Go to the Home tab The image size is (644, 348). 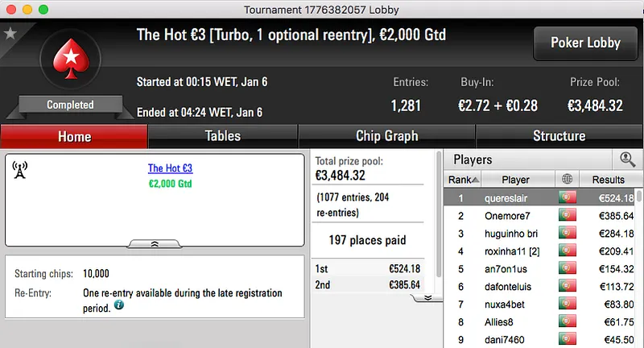click(x=74, y=136)
